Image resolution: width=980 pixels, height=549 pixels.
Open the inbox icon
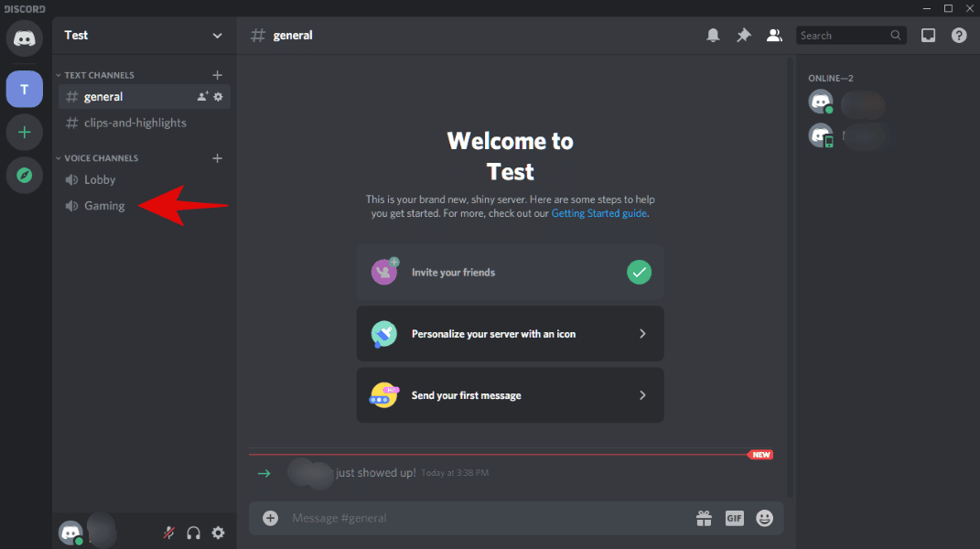[x=928, y=35]
